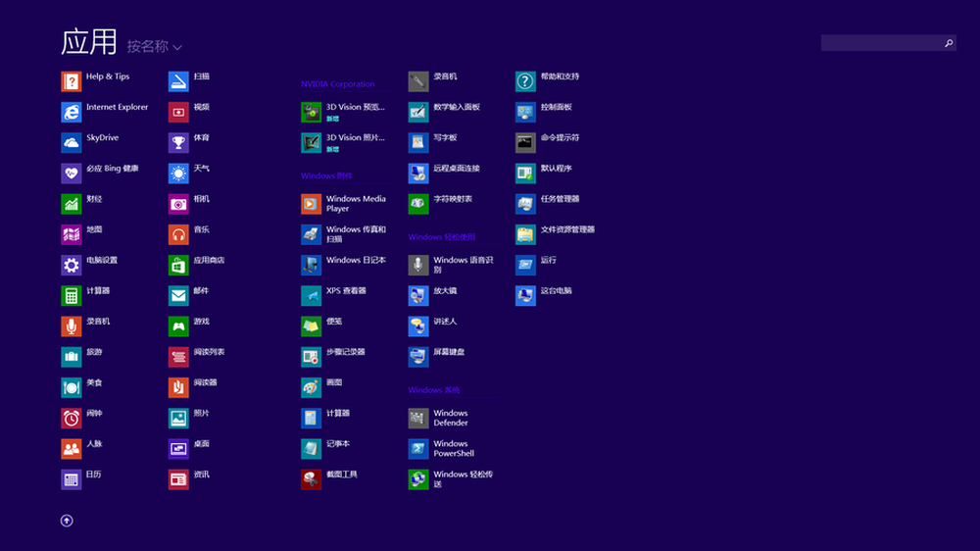980x551 pixels.
Task: Open 数学输入面板 math input icon
Action: 418,112
